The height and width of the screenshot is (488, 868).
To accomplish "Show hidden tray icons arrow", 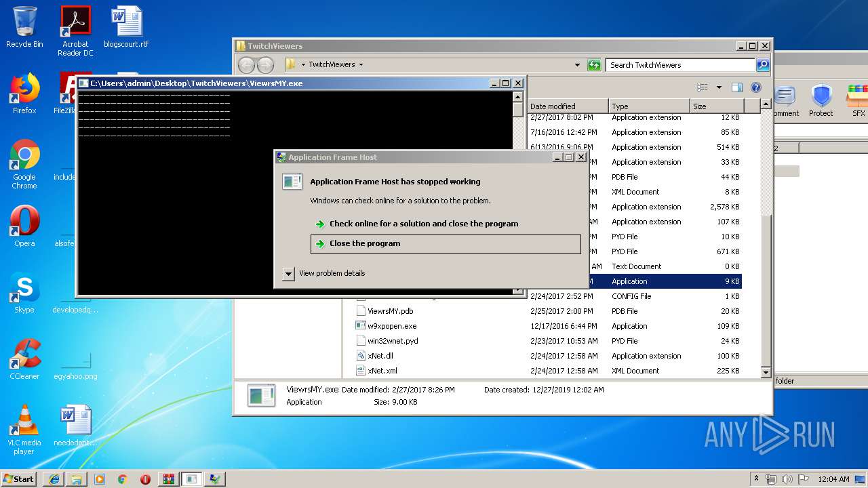I will [756, 479].
